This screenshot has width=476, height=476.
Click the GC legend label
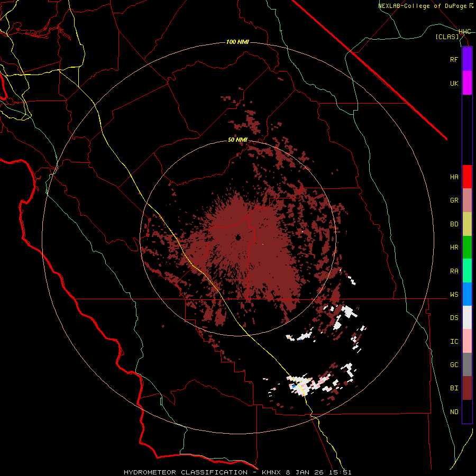pos(454,365)
